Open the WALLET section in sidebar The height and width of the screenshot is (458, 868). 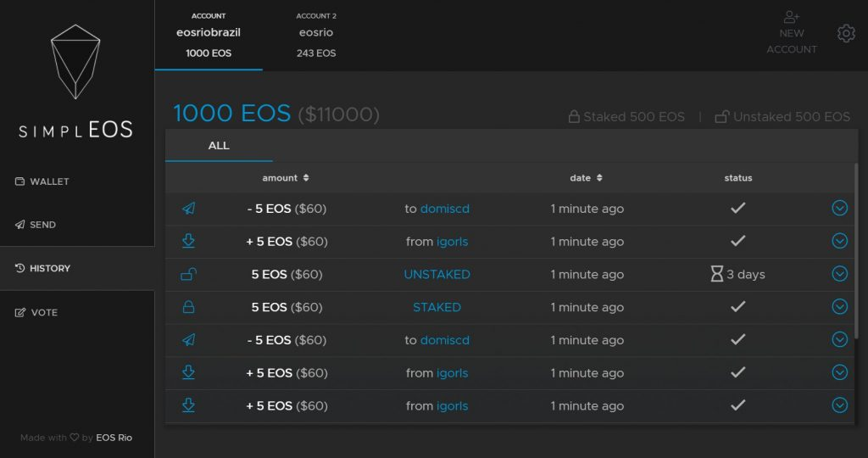(42, 182)
